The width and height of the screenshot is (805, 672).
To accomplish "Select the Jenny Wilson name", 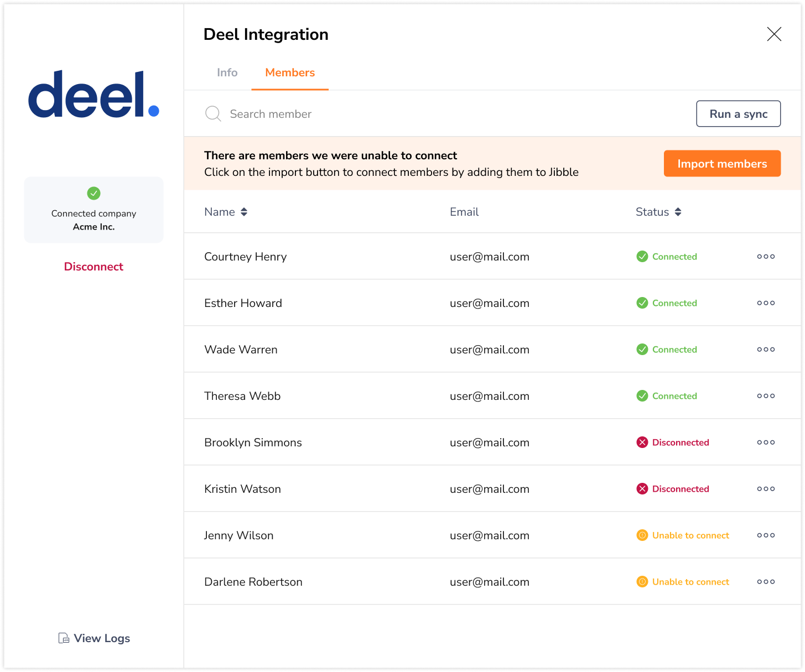I will click(238, 535).
